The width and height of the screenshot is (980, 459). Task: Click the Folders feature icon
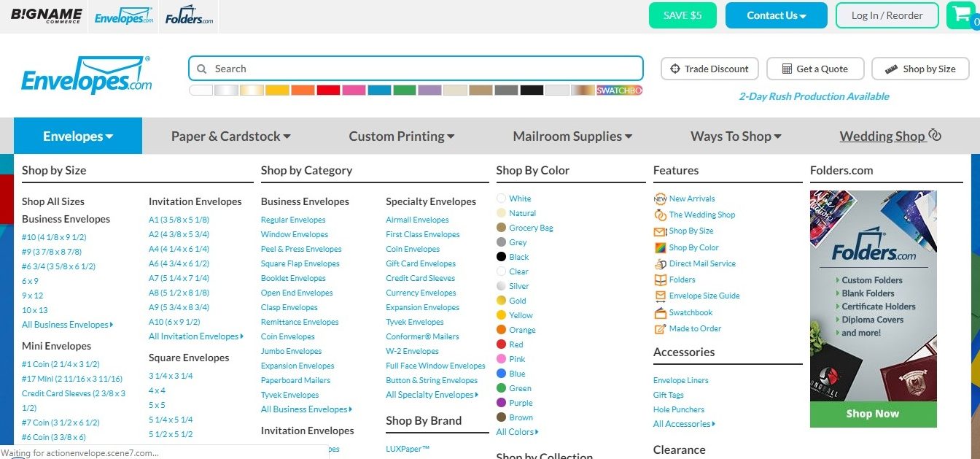tap(659, 279)
